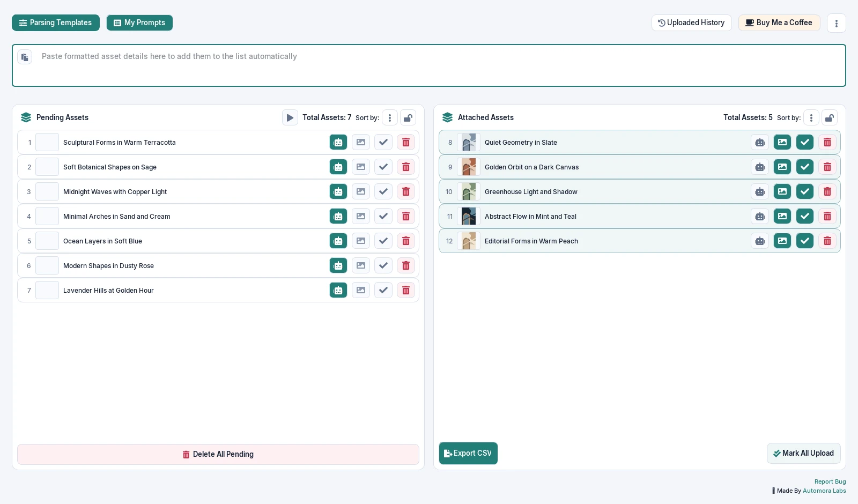Click the paste clipboard icon in input box
Image resolution: width=858 pixels, height=504 pixels.
point(25,57)
